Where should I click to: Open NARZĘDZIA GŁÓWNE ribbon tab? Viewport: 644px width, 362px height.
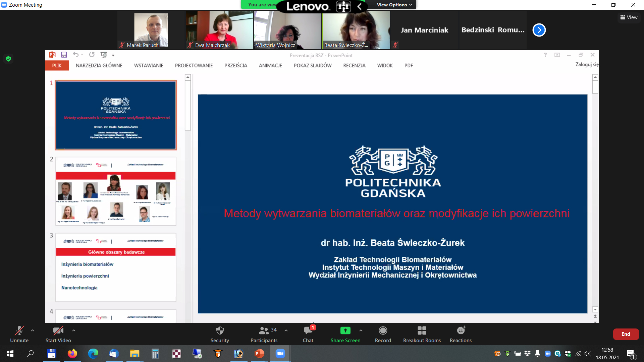(x=99, y=65)
